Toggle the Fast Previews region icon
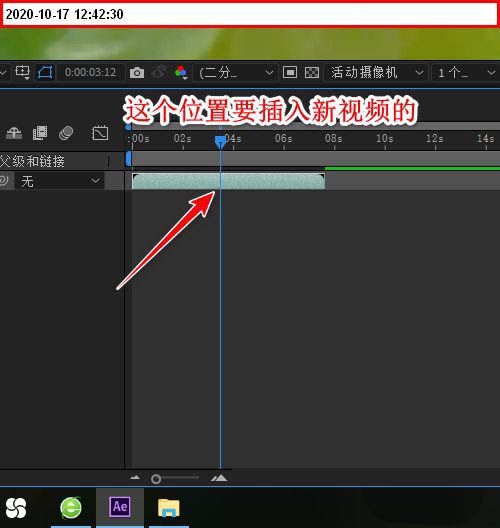The image size is (500, 528). tap(290, 72)
